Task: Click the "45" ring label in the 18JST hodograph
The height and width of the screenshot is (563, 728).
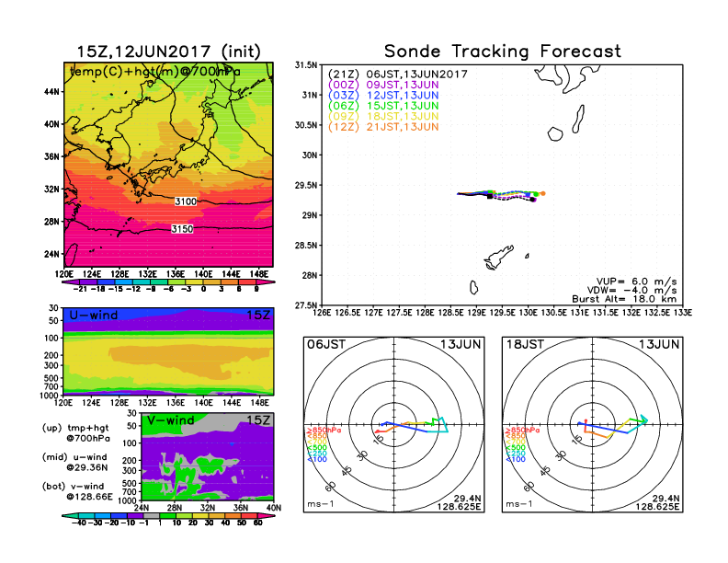Action: [545, 471]
